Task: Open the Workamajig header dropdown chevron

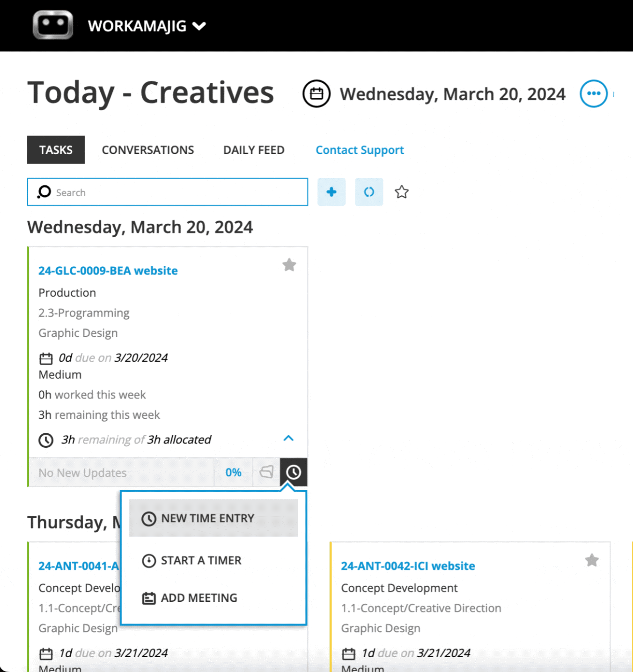Action: [199, 26]
